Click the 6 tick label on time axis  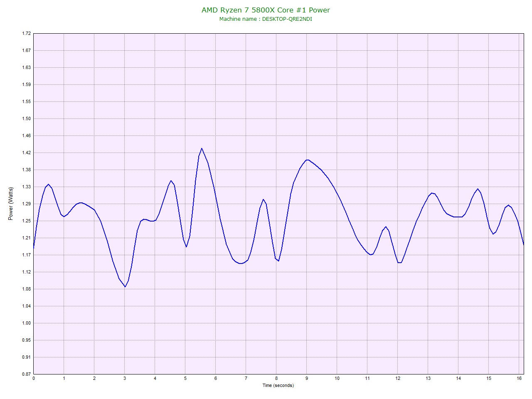(x=216, y=379)
